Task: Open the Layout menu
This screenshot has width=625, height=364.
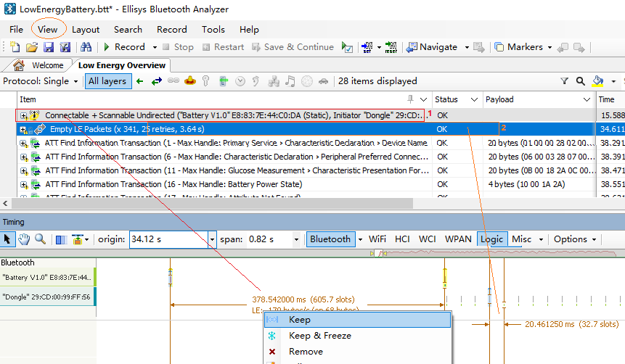Action: coord(86,30)
